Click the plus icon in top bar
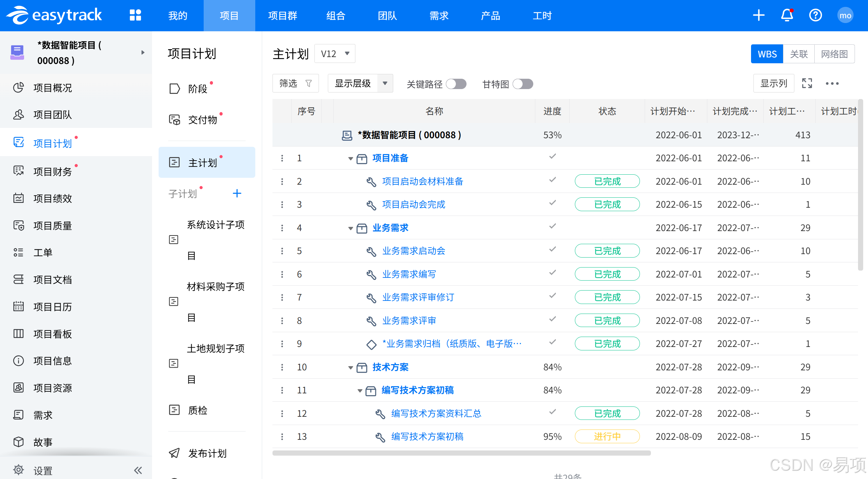Image resolution: width=868 pixels, height=479 pixels. click(x=759, y=15)
